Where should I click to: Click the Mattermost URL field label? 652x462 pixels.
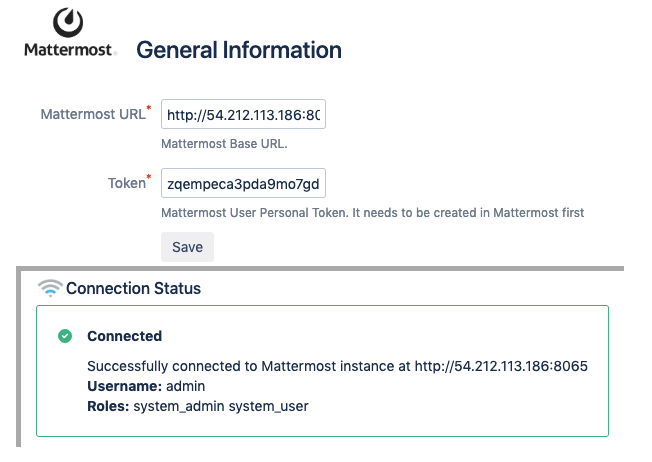[x=93, y=114]
